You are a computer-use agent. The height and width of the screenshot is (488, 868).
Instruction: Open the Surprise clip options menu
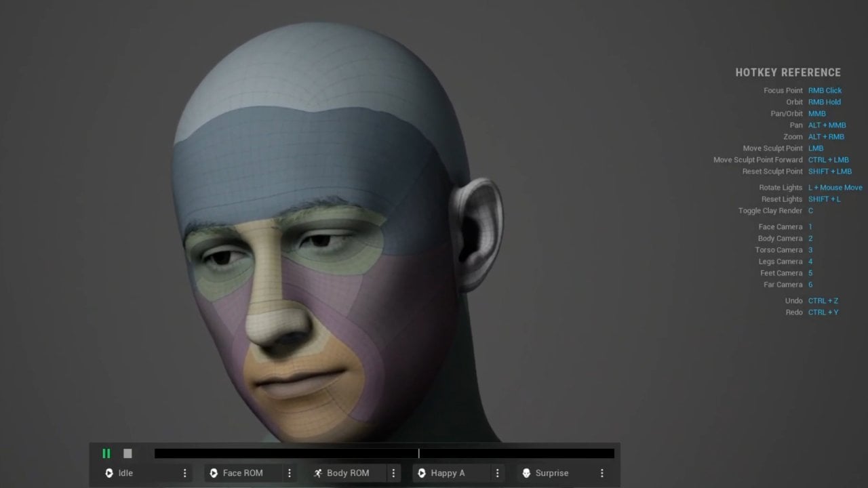point(601,473)
